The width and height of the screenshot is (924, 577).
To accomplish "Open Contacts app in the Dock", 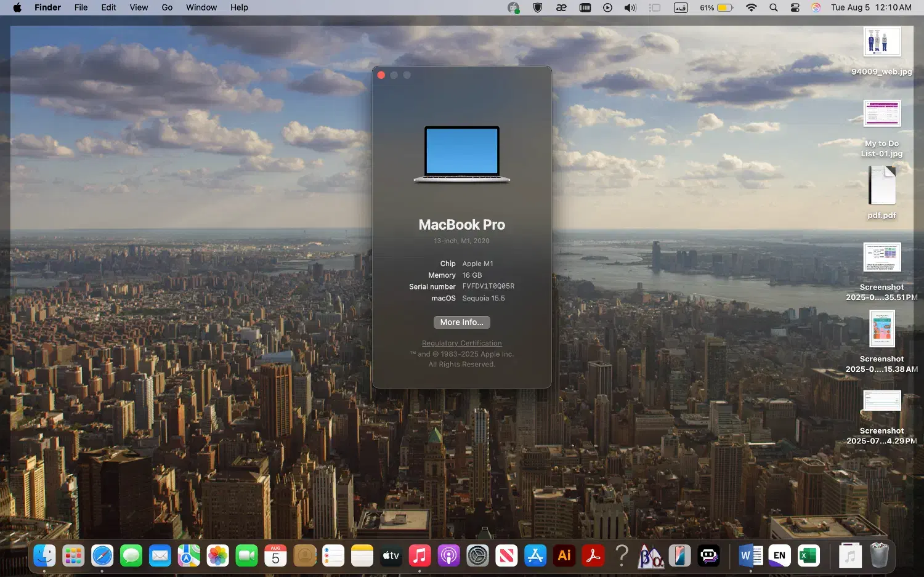I will tap(304, 556).
